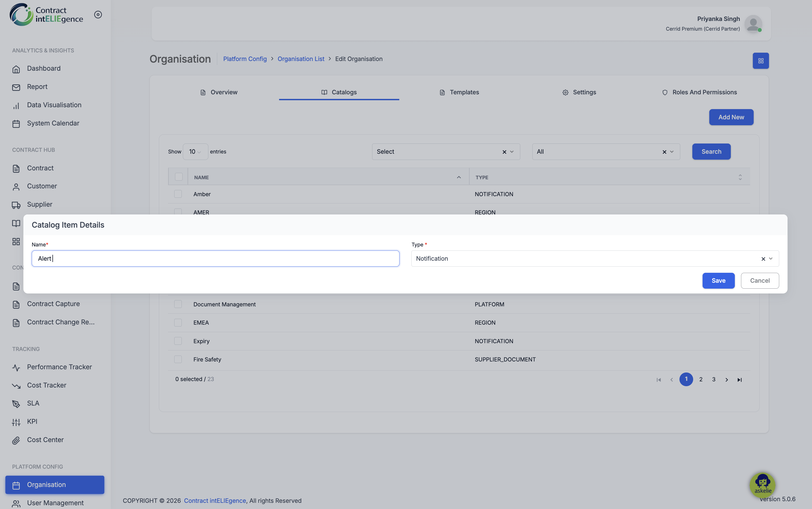
Task: Switch to the Catalogs tab
Action: (x=339, y=92)
